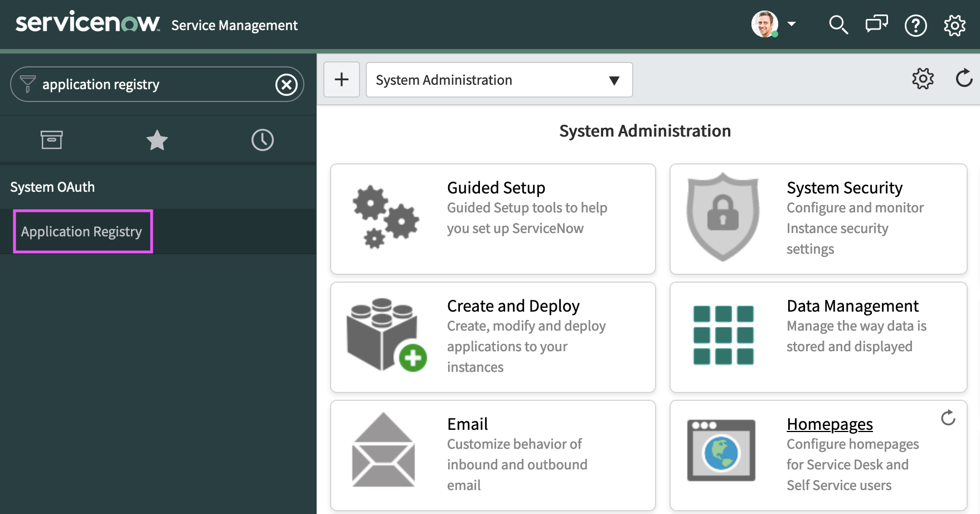Open the Application Registry module
This screenshot has height=514, width=980.
(82, 231)
